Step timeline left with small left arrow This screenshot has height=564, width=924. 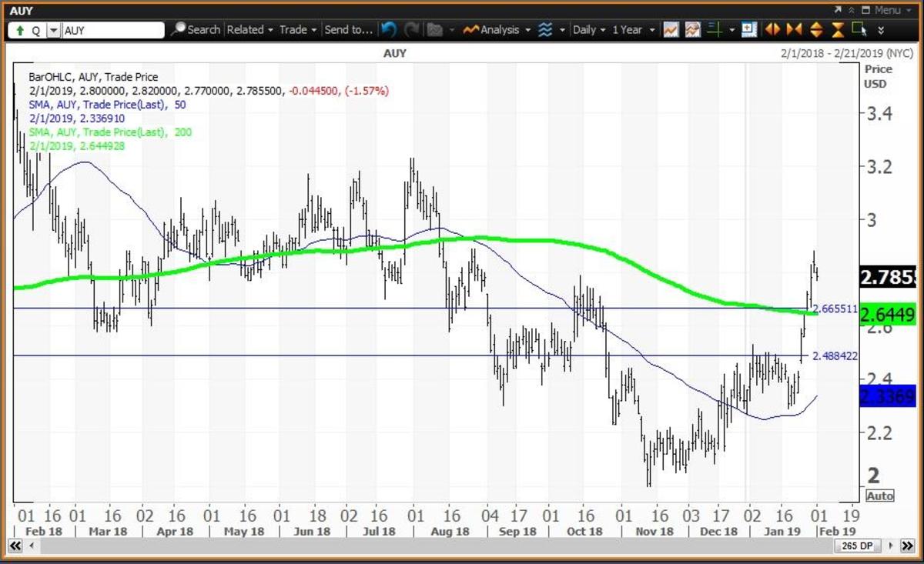coord(32,546)
